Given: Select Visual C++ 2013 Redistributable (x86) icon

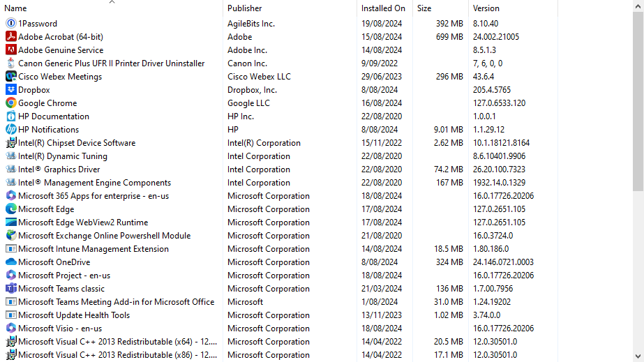Looking at the screenshot, I should (10, 354).
